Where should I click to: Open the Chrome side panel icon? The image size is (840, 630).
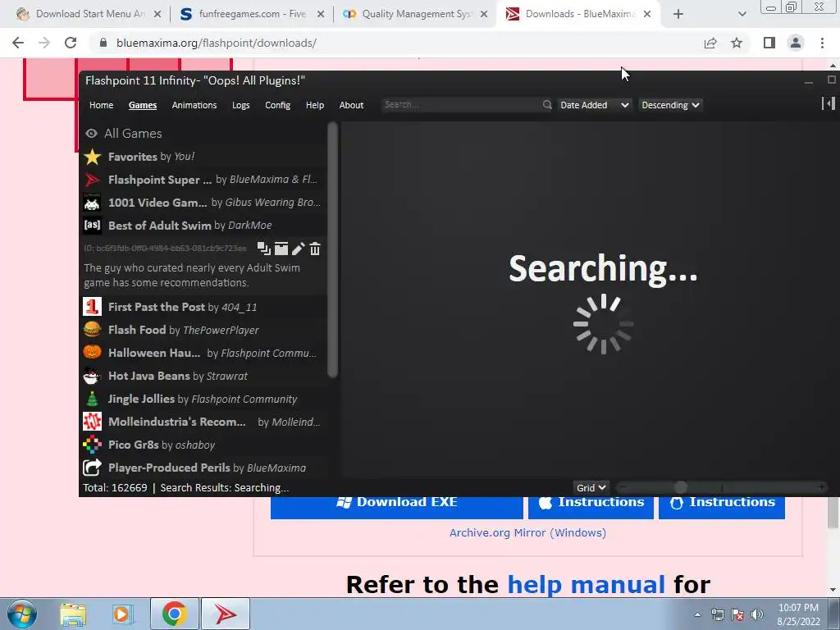pos(769,43)
